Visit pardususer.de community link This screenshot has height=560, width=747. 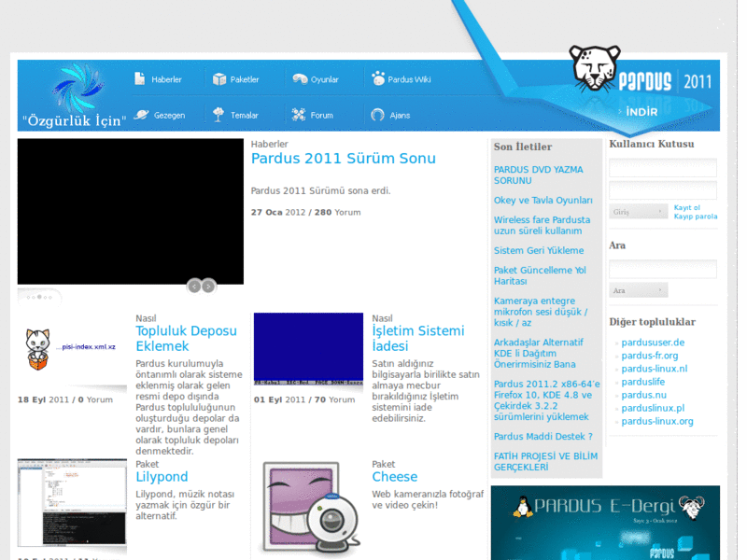[653, 343]
